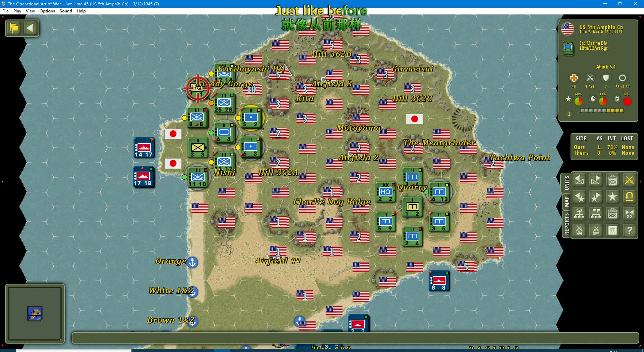Viewport: 644px width, 352px height.
Task: Click the crossed swords over crate icon
Action: pos(579,230)
